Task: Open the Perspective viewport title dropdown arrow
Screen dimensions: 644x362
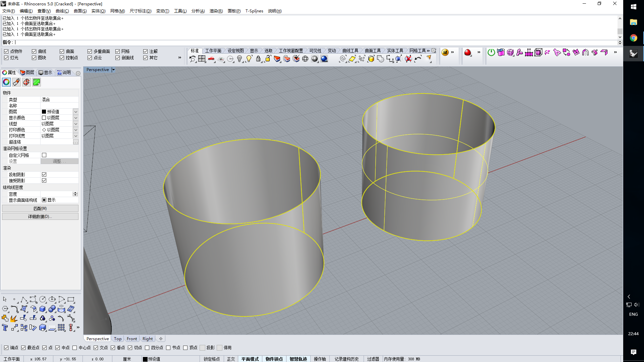Action: (113, 70)
